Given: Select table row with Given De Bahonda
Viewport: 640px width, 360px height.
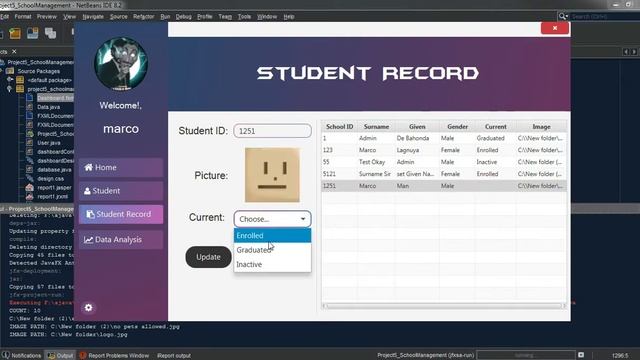Looking at the screenshot, I should [x=444, y=138].
